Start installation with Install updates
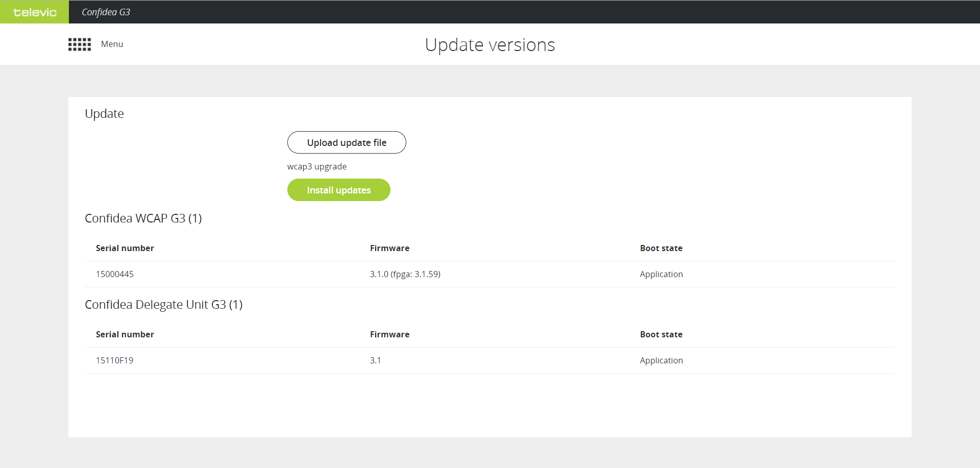The width and height of the screenshot is (980, 468). click(338, 190)
